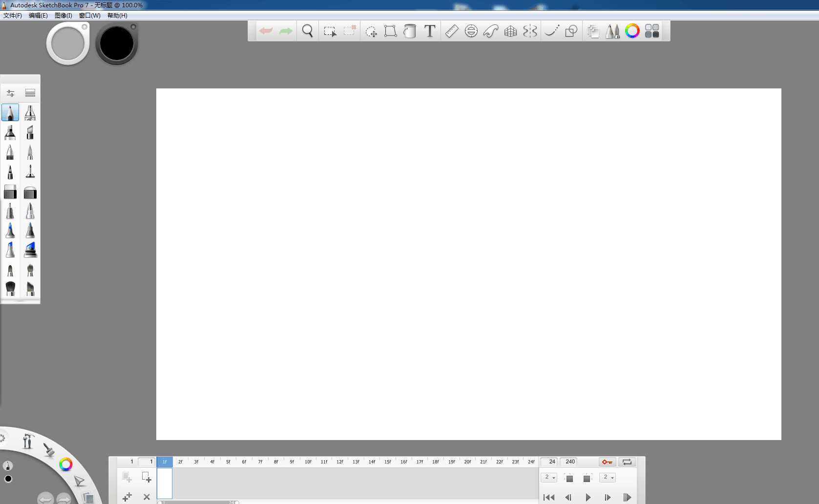Open the Brush Library list icon

click(x=30, y=93)
